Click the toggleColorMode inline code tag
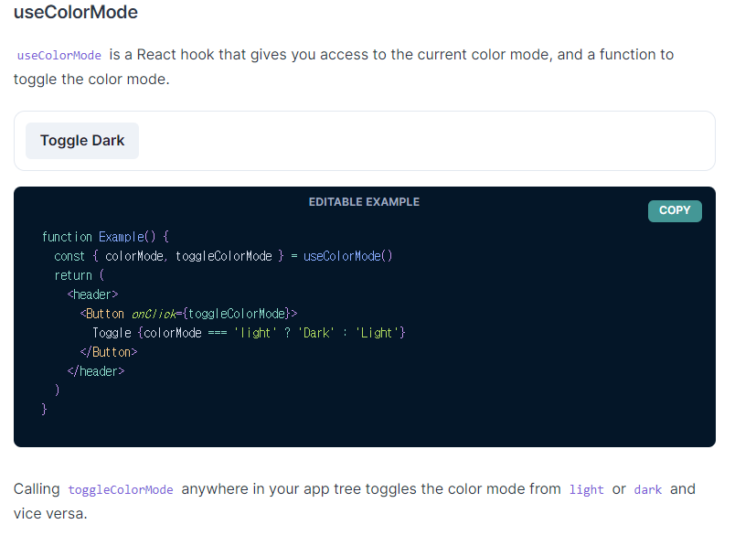This screenshot has height=535, width=756. [121, 489]
